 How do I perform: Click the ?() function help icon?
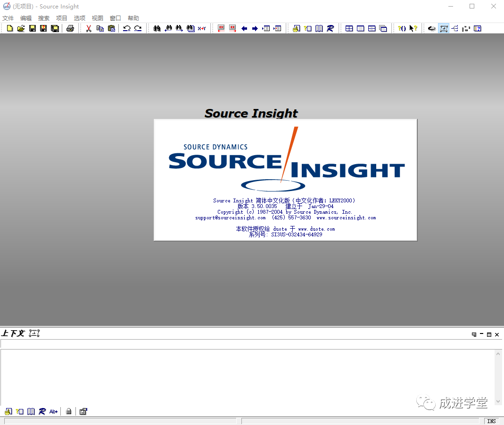[402, 28]
